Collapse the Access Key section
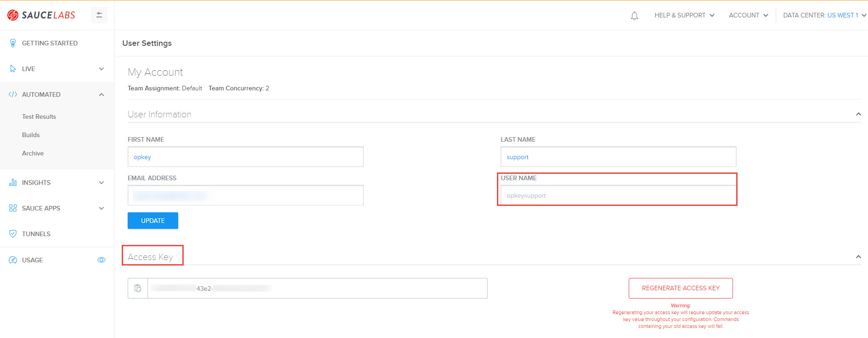The image size is (868, 338). (858, 257)
